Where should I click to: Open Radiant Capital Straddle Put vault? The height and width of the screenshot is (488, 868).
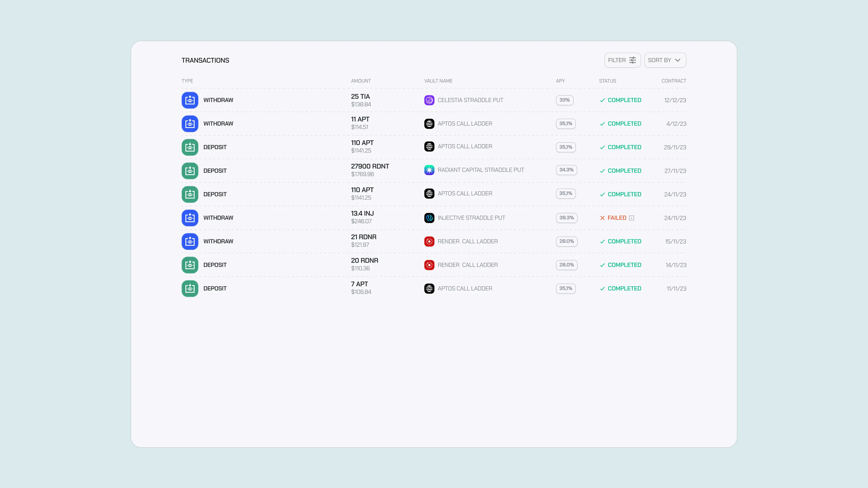[481, 170]
